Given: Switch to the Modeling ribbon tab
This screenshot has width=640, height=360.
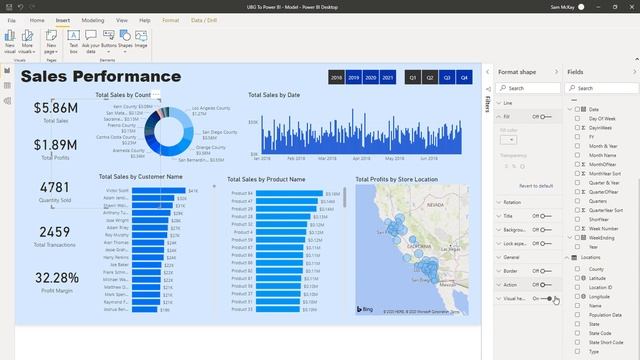Looking at the screenshot, I should [93, 20].
